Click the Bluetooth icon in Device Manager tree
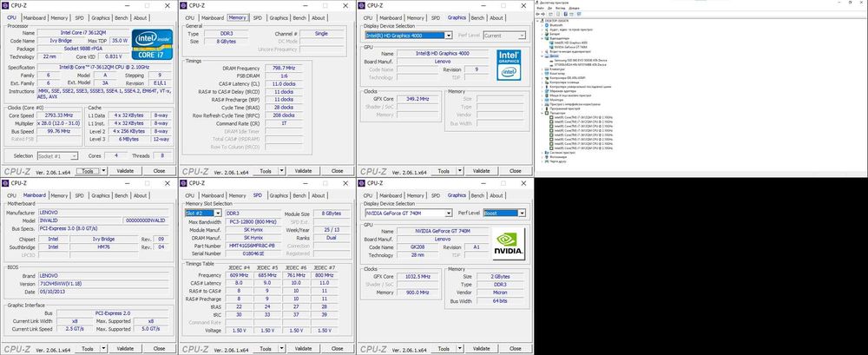Screen dimensions: 868x355 pos(546,25)
